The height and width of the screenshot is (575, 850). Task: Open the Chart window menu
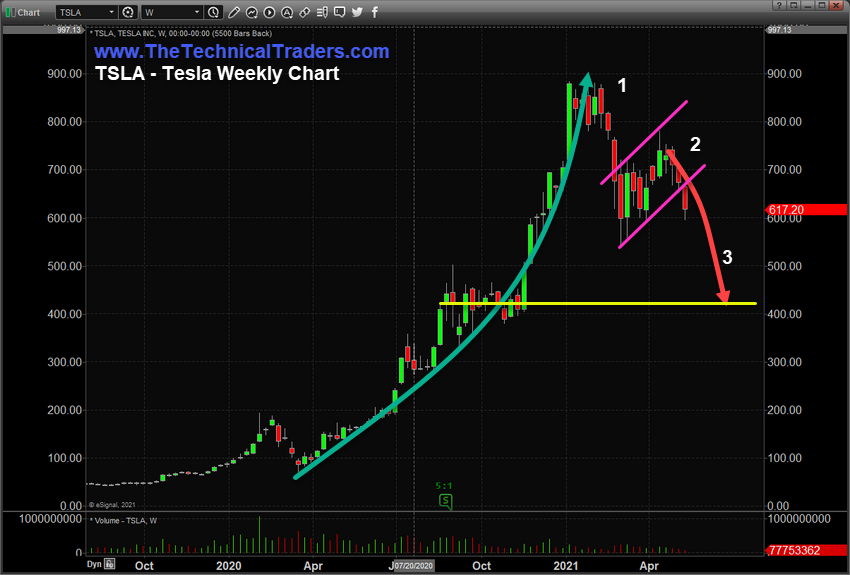(23, 12)
